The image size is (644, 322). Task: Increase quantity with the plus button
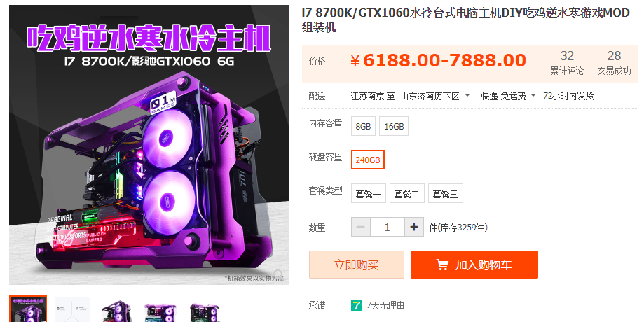tap(414, 227)
